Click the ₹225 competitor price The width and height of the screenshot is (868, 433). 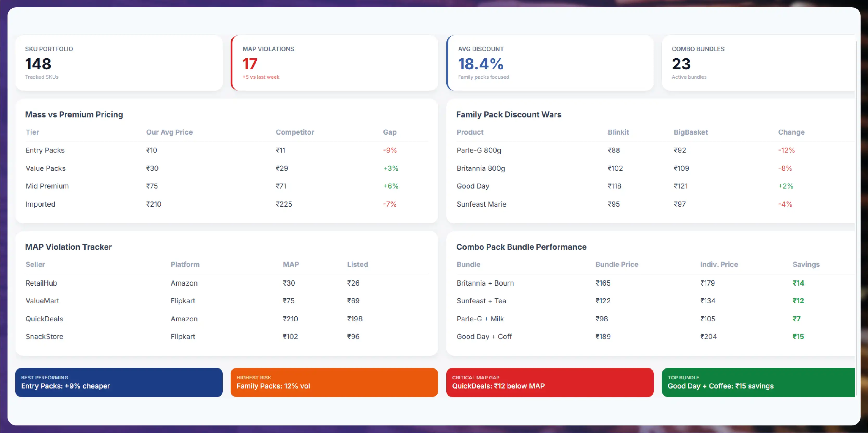[284, 204]
